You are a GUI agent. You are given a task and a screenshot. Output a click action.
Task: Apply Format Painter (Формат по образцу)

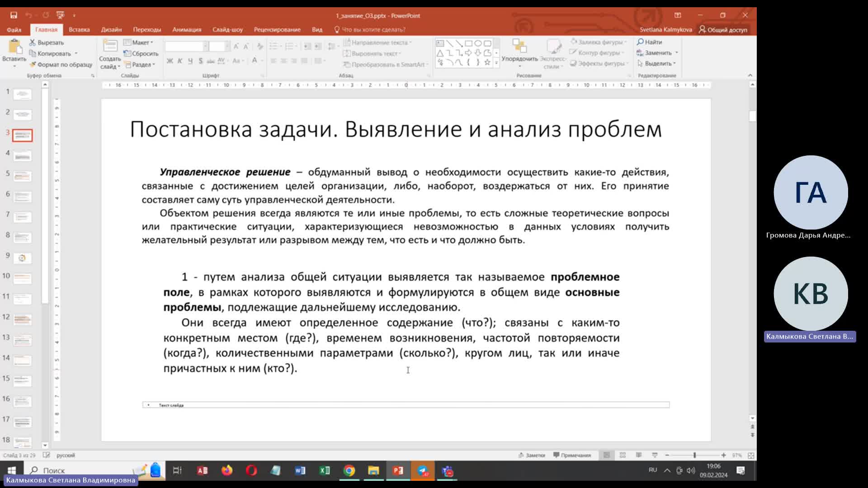coord(61,65)
